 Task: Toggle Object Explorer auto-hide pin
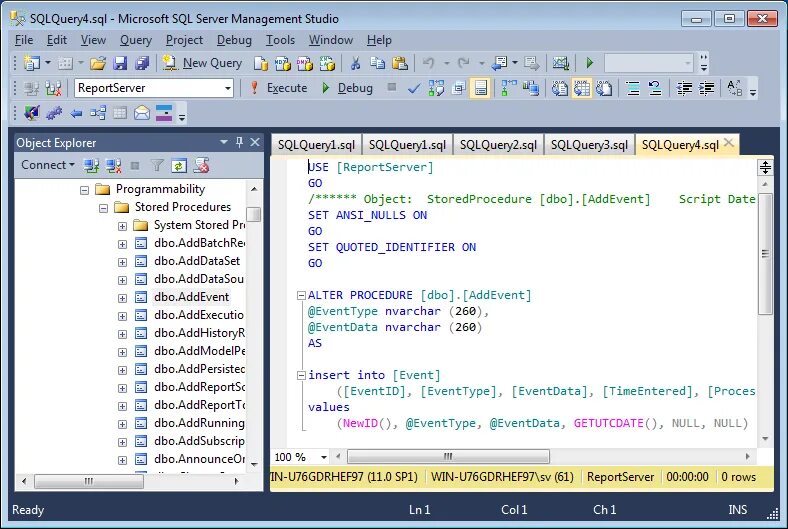[239, 143]
